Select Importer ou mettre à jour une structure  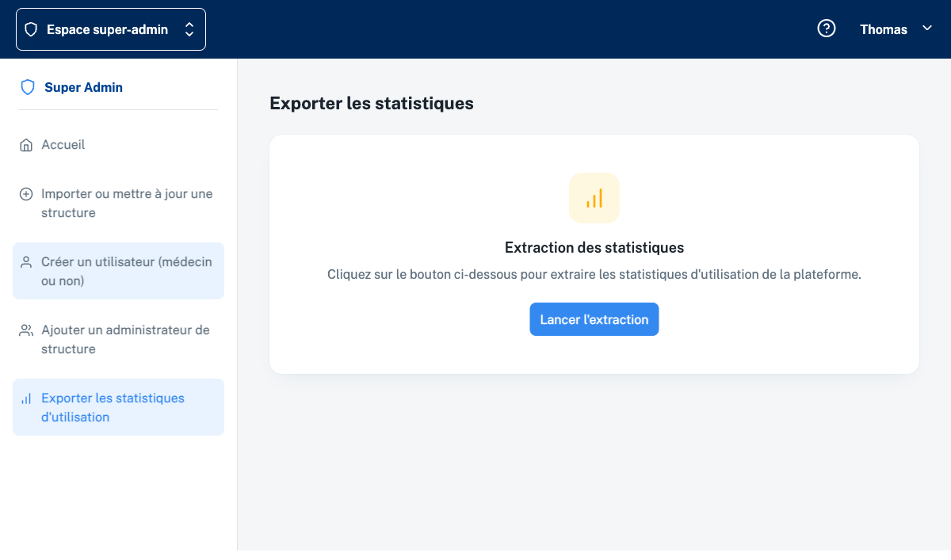pos(127,204)
